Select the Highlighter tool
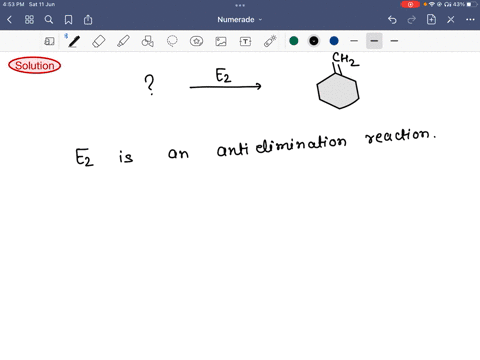This screenshot has width=480, height=360. click(123, 41)
